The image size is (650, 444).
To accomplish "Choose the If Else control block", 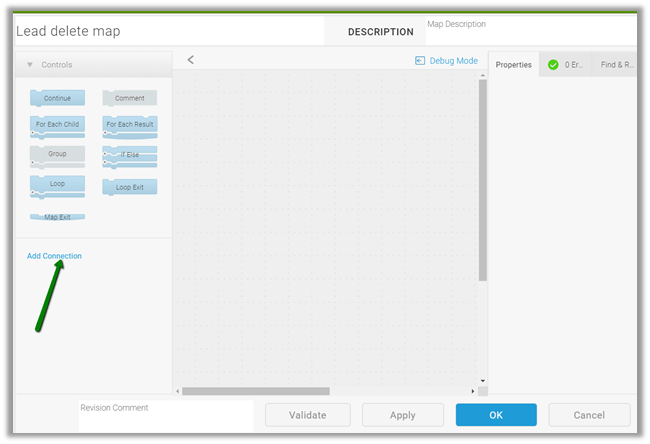I will point(130,157).
